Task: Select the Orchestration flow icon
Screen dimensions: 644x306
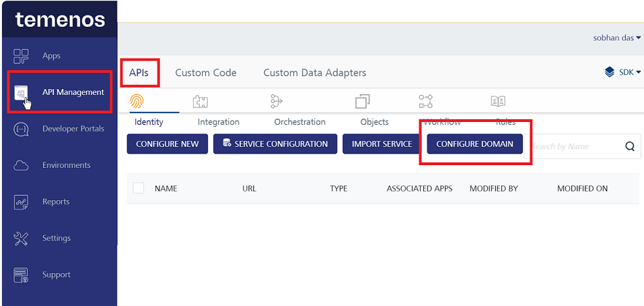Action: pyautogui.click(x=277, y=101)
